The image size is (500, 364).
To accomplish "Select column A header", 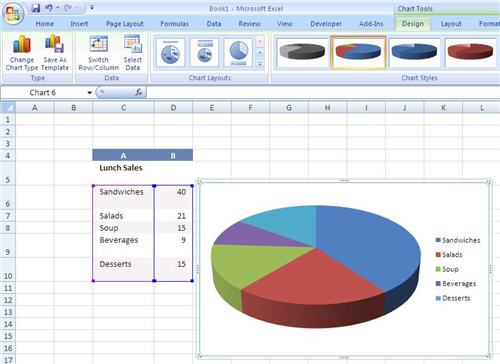I will click(x=35, y=108).
